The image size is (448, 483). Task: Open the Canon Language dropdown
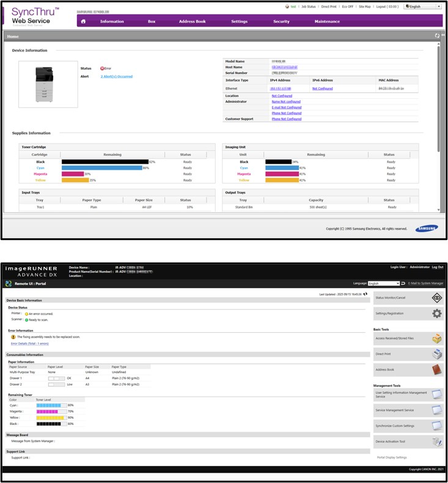tap(384, 283)
